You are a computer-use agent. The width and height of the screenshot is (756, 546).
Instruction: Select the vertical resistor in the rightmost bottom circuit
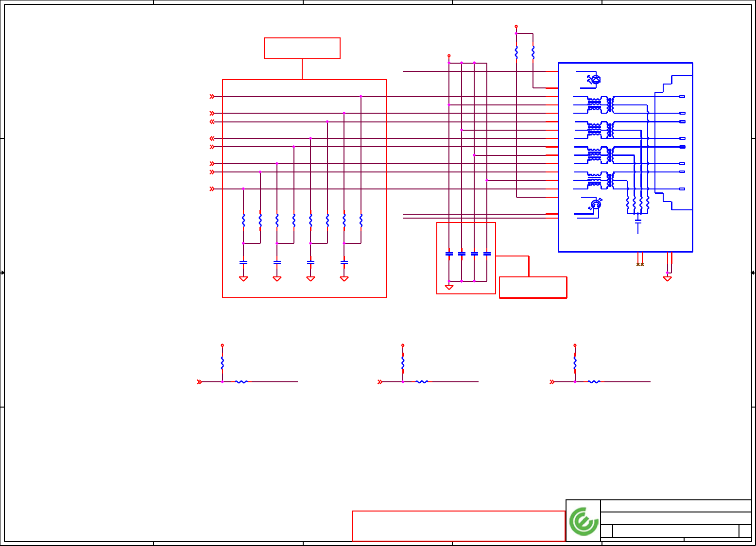click(575, 363)
